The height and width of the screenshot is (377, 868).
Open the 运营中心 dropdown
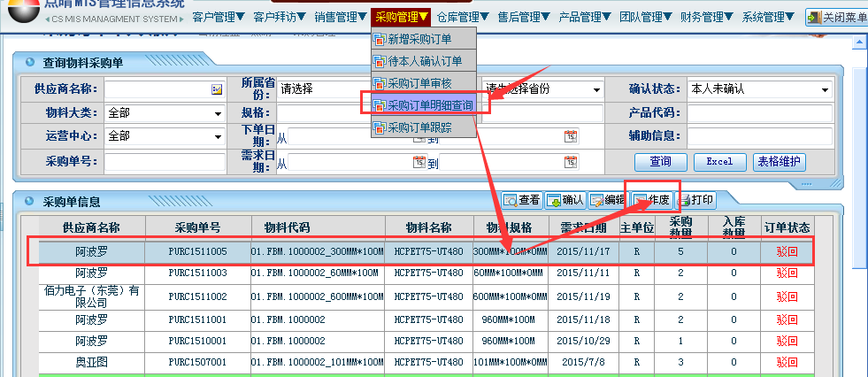pos(217,136)
